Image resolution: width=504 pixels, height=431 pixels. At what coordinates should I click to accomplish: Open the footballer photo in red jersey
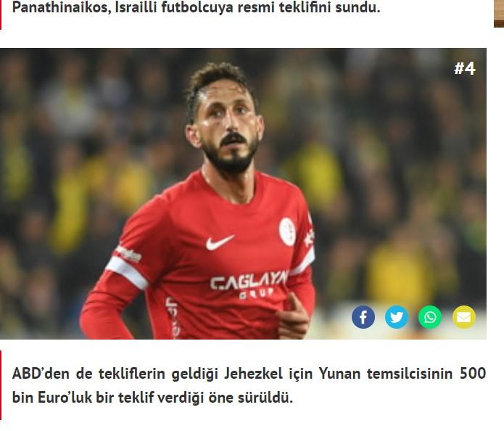pos(243,194)
